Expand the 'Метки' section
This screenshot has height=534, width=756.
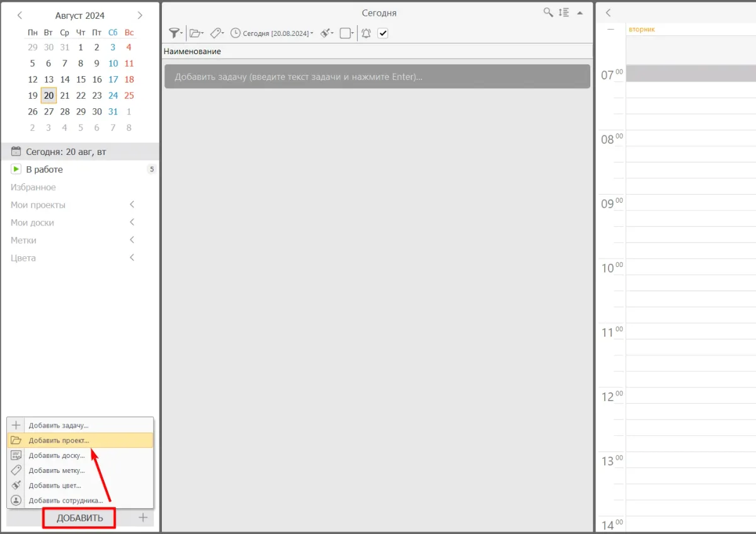pyautogui.click(x=132, y=240)
